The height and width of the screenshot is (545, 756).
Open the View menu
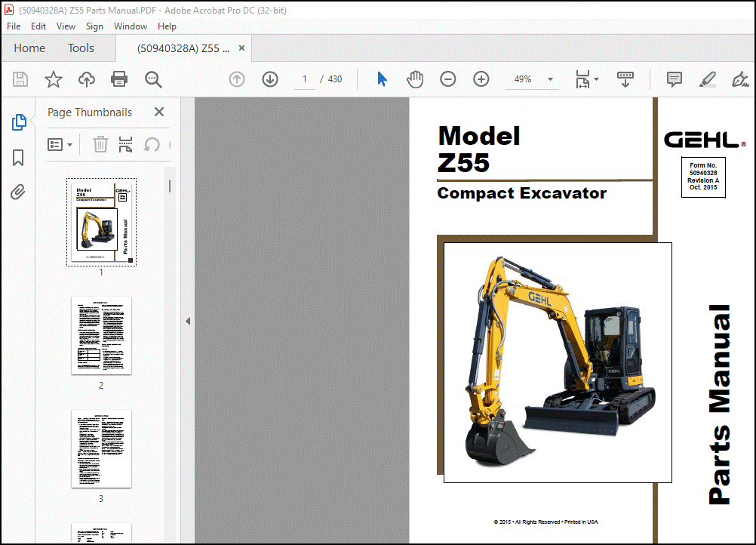tap(66, 26)
